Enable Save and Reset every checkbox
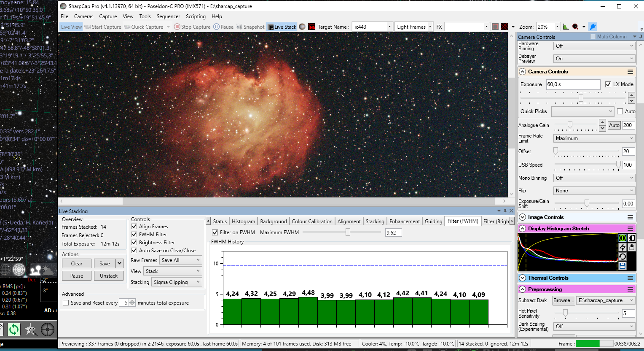Viewport: 644px width, 351px height. pos(66,303)
